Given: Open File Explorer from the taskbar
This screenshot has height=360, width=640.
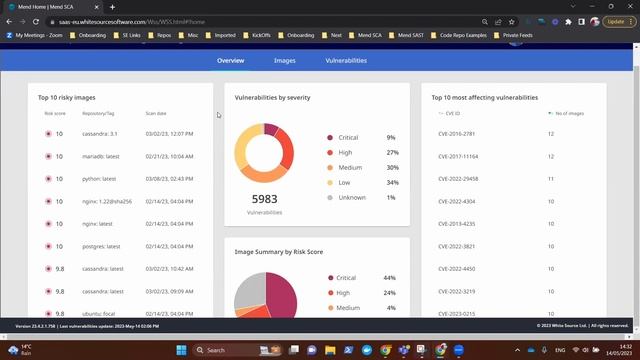Looking at the screenshot, I should [330, 350].
